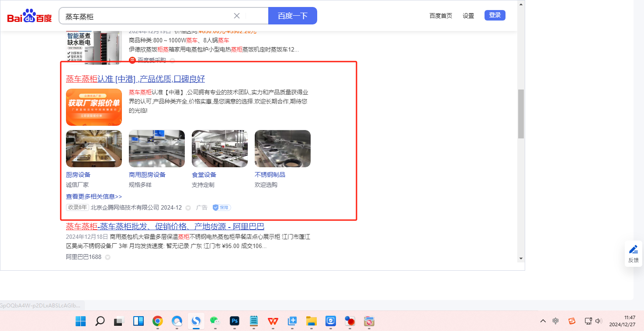644x331 pixels.
Task: Open 设置 in the top navigation
Action: coord(468,16)
